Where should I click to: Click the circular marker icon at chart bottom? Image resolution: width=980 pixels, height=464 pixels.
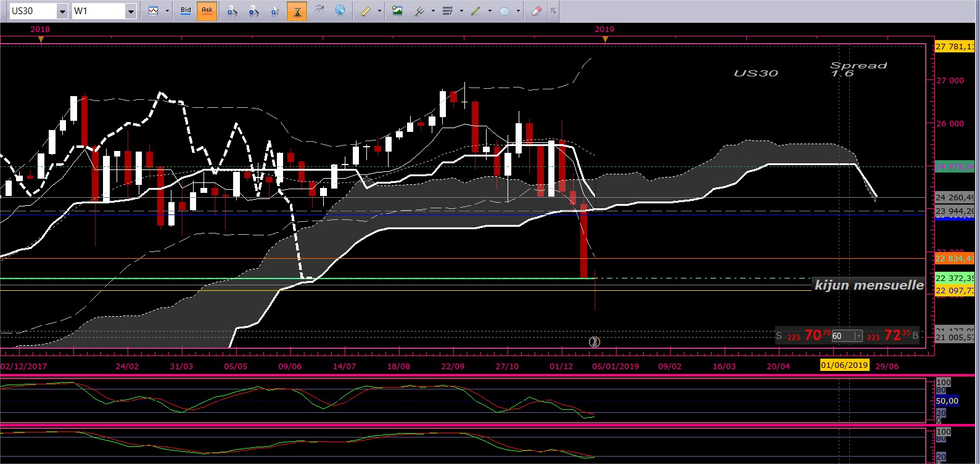(595, 341)
